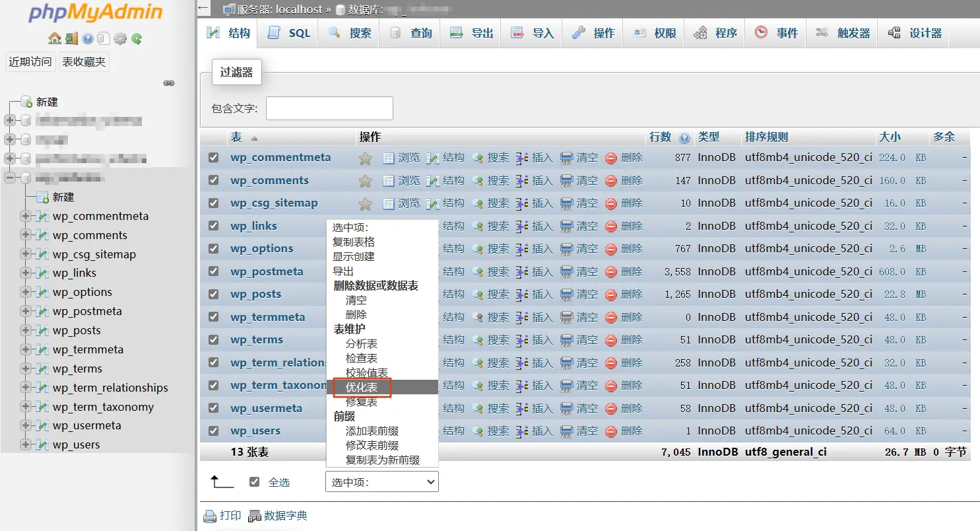Choose 优化表 from the dropdown list
The height and width of the screenshot is (531, 980).
pos(382,388)
